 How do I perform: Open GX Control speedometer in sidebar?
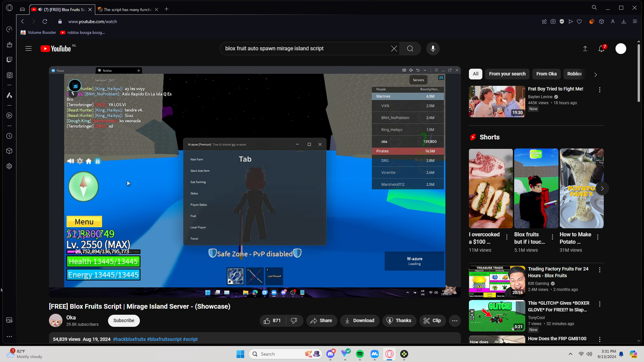click(9, 29)
